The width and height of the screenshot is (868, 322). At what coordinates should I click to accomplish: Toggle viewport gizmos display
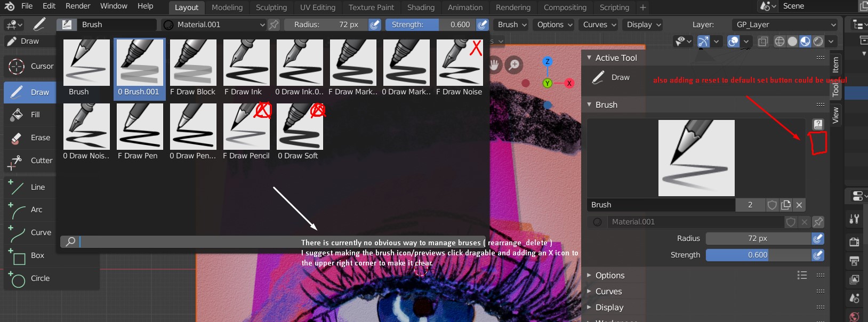coord(704,41)
